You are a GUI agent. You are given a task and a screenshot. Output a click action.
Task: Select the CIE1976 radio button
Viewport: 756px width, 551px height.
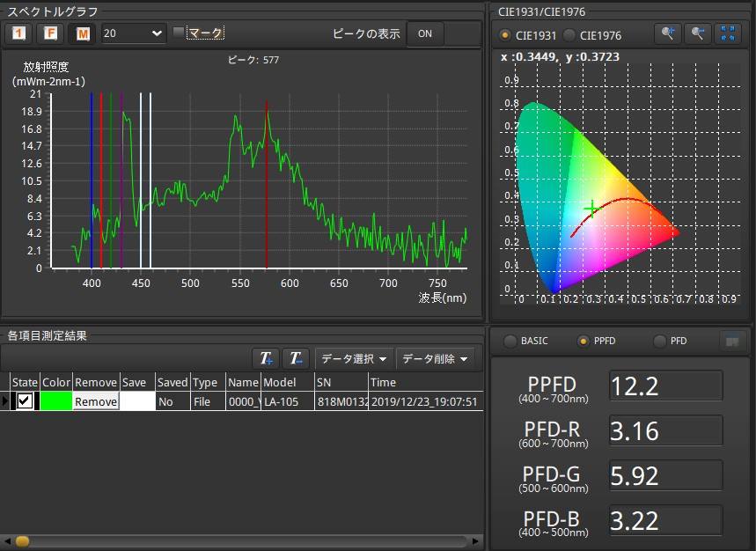pyautogui.click(x=569, y=35)
